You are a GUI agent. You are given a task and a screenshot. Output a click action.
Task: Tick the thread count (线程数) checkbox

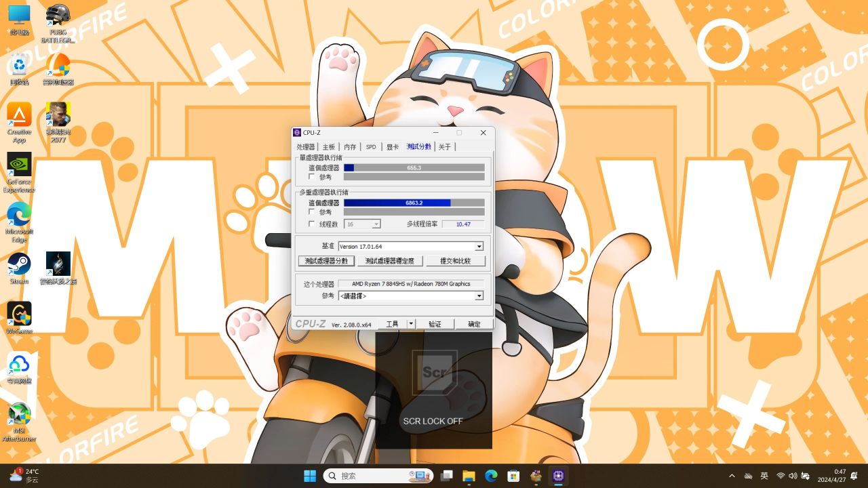(x=312, y=224)
